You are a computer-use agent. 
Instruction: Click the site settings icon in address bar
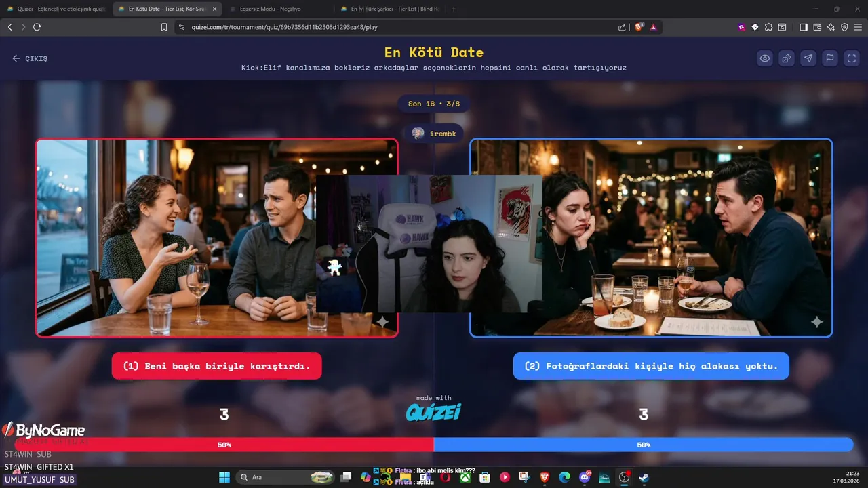[181, 27]
